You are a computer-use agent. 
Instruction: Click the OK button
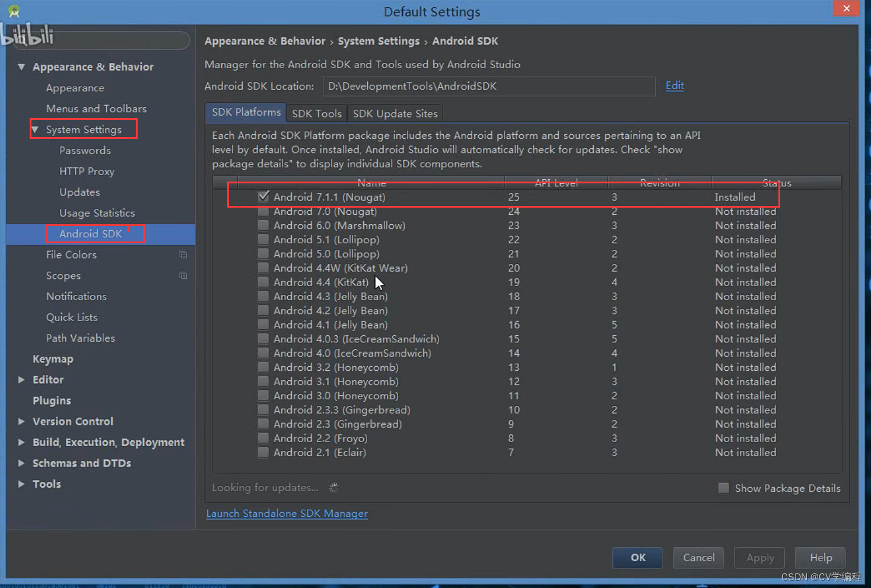638,557
